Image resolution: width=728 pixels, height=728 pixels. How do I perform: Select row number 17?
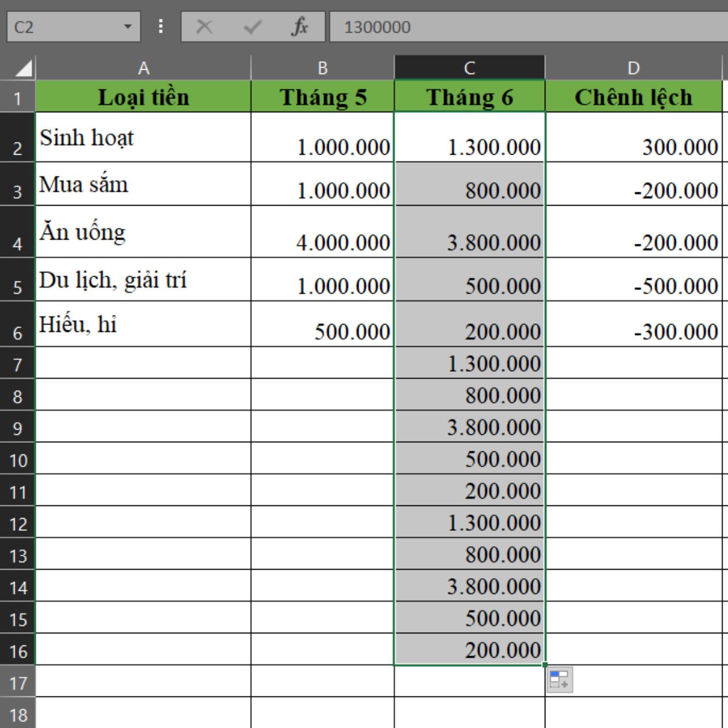[x=18, y=682]
